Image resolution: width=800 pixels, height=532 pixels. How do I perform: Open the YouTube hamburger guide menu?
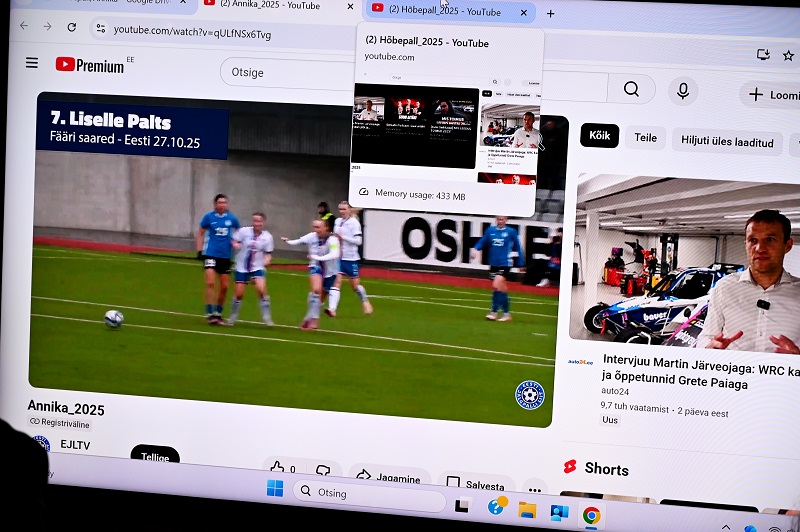point(32,63)
